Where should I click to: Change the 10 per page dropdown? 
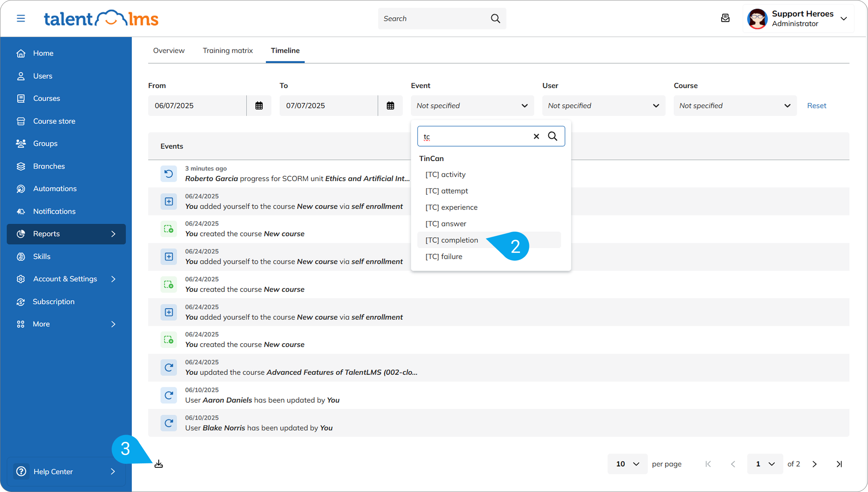click(627, 464)
